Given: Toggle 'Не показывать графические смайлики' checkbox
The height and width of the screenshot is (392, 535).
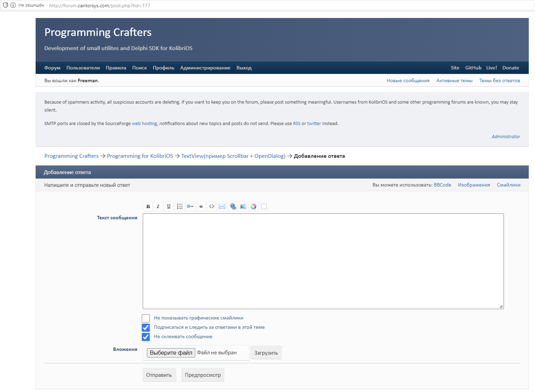Looking at the screenshot, I should pyautogui.click(x=146, y=318).
